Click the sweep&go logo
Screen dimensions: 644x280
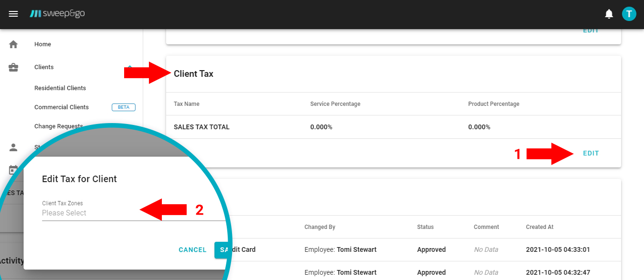tap(57, 13)
